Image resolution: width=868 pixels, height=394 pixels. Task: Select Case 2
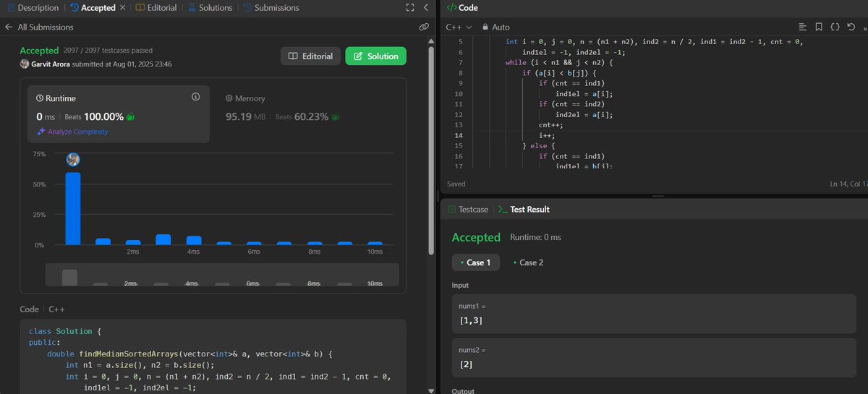tap(528, 262)
